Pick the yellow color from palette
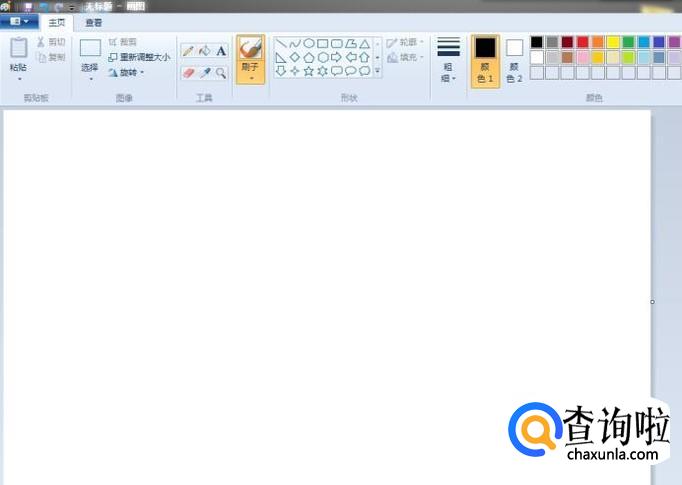Viewport: 682px width, 485px height. [x=613, y=42]
